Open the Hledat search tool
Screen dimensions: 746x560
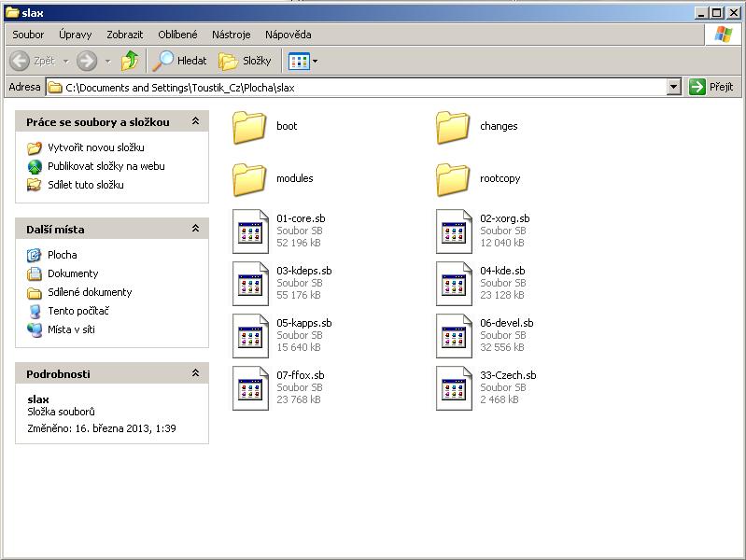click(x=178, y=61)
